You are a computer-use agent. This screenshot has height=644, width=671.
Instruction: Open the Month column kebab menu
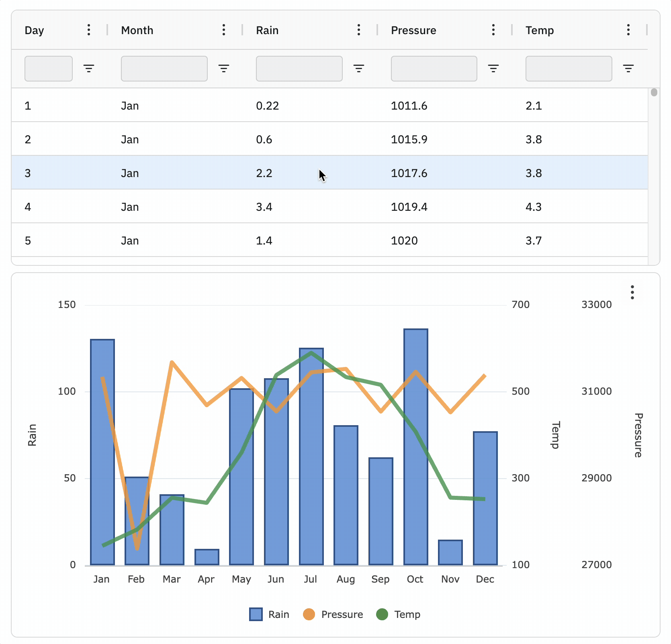(x=224, y=30)
